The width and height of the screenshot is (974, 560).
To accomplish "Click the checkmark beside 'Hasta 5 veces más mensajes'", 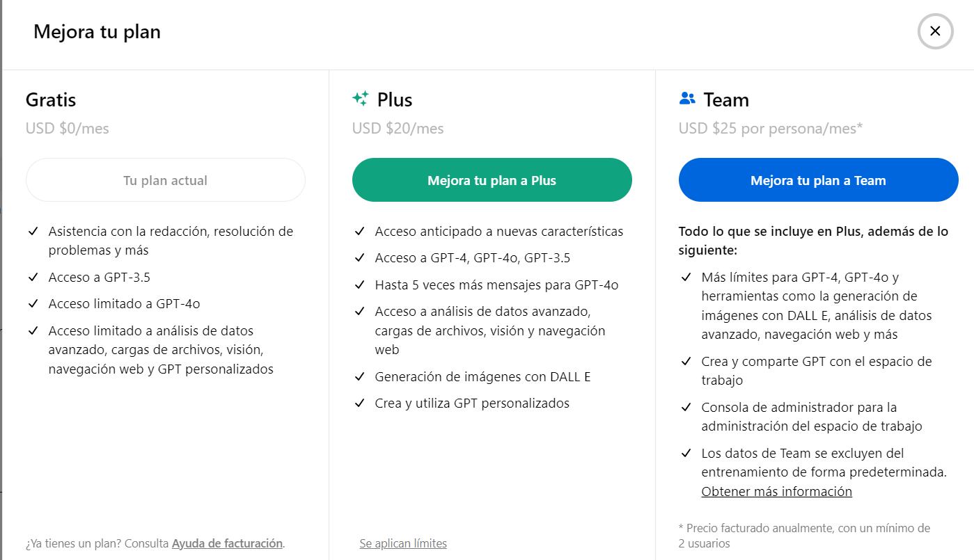I will (359, 285).
